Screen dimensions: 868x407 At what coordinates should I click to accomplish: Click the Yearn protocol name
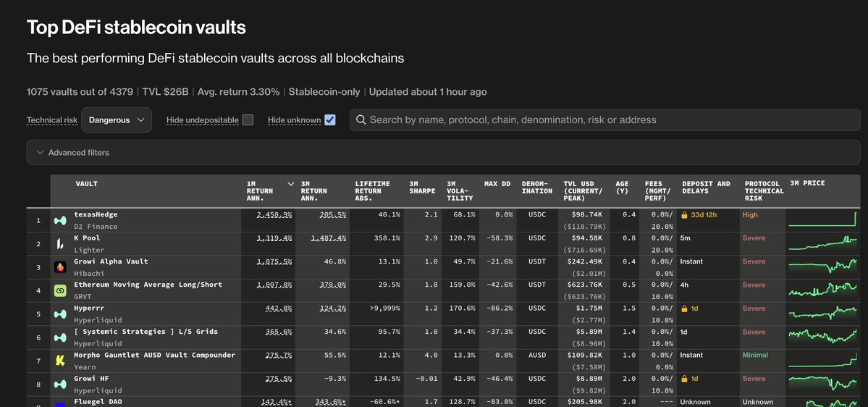(x=85, y=367)
